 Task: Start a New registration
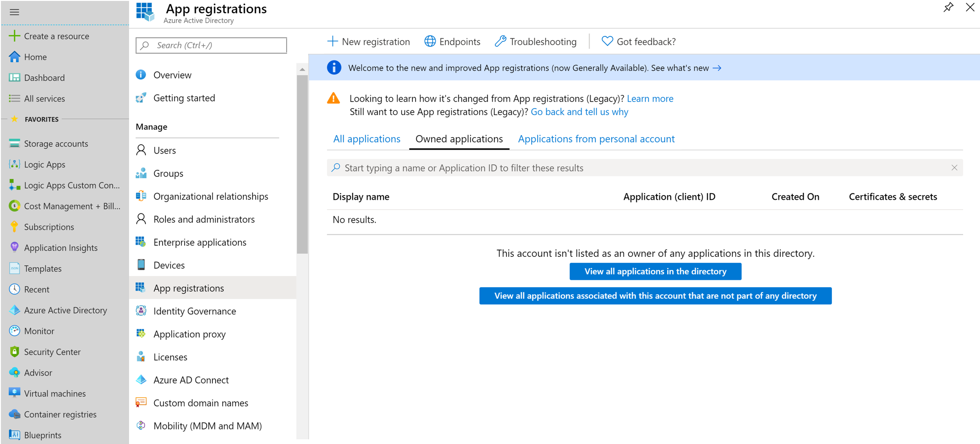point(368,42)
